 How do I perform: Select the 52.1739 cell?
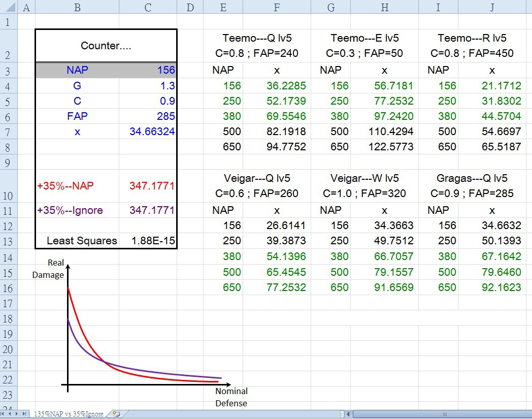pyautogui.click(x=277, y=101)
